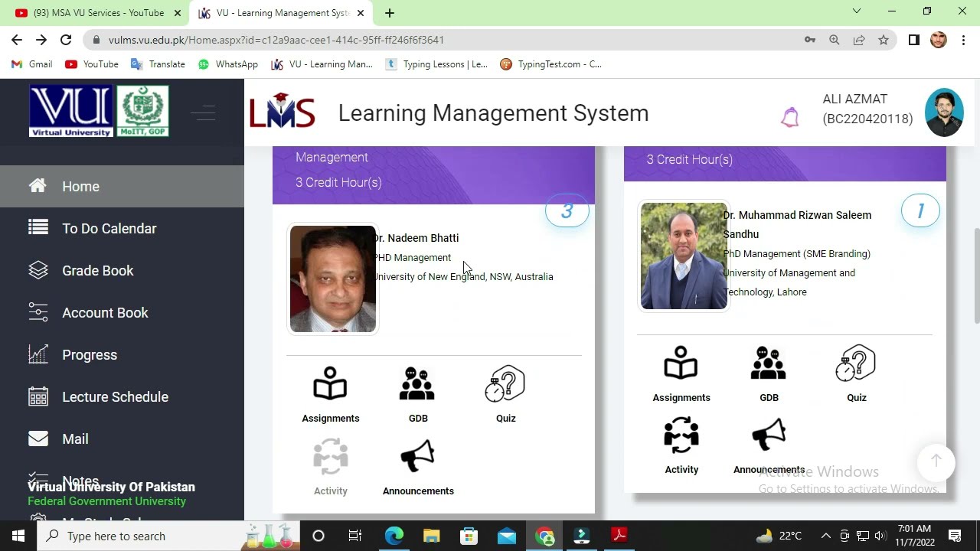The image size is (980, 551).
Task: Open the Chrome tab search dropdown
Action: tap(857, 11)
